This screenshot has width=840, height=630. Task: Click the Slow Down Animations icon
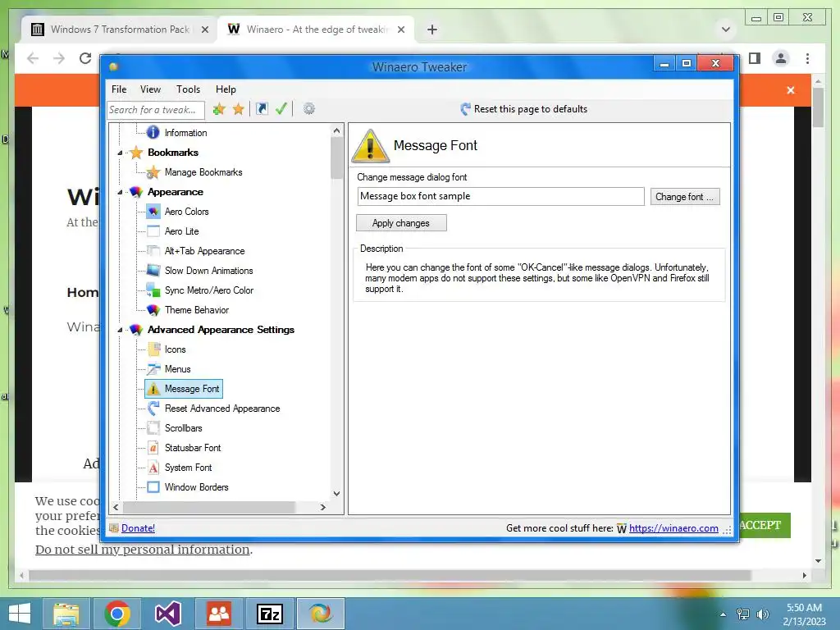(153, 271)
